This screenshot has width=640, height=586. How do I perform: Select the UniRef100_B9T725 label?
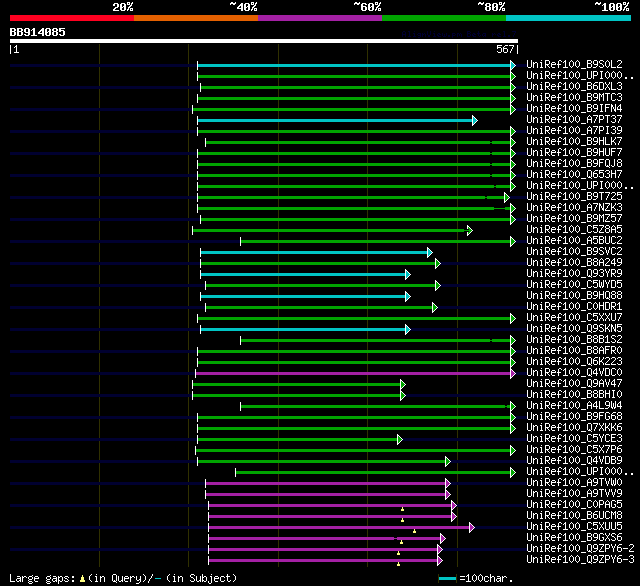[x=574, y=197]
